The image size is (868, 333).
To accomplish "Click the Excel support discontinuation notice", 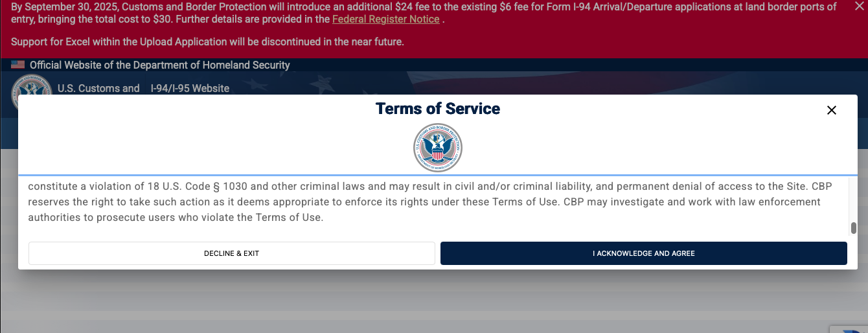I will coord(207,42).
